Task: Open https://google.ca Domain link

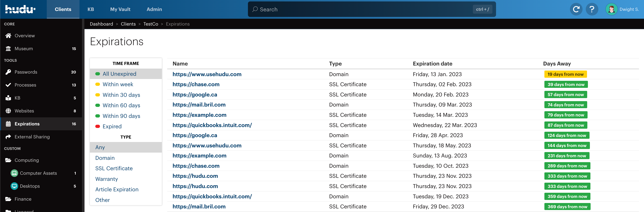Action: pos(195,135)
